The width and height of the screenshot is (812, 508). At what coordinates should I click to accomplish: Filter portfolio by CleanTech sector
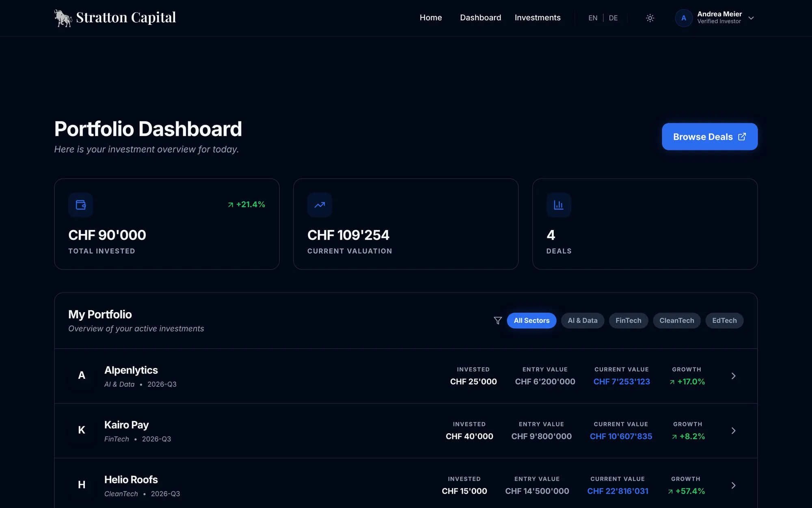click(x=677, y=321)
